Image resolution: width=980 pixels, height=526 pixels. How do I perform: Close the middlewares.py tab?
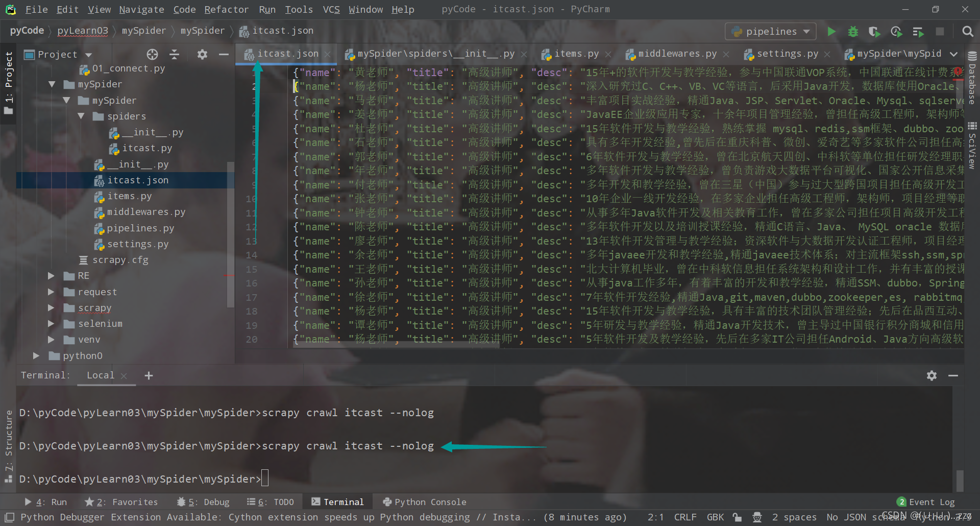pos(726,54)
